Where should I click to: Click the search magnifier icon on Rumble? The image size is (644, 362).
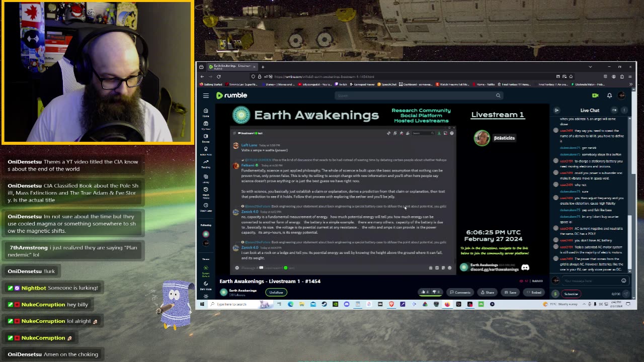tap(498, 96)
